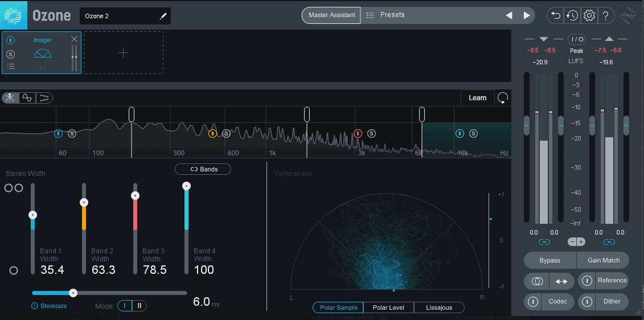Open the Reference panel

click(612, 281)
